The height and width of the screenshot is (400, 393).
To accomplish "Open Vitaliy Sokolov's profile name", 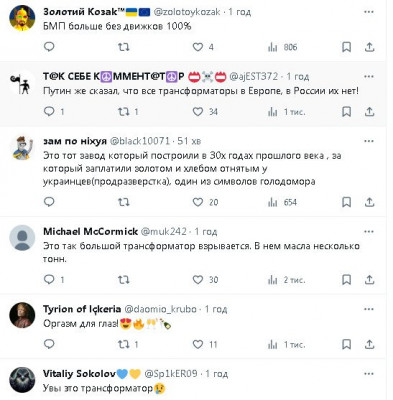I will (x=79, y=374).
